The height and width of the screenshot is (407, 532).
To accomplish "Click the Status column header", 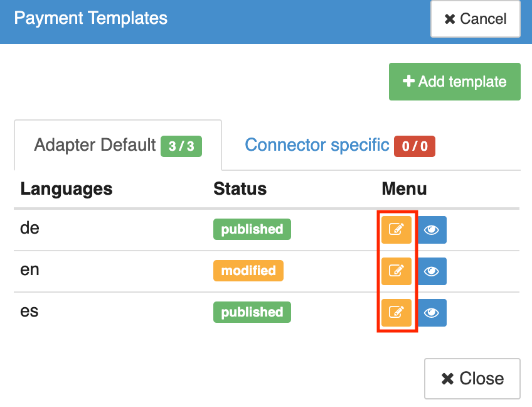I will 240,189.
